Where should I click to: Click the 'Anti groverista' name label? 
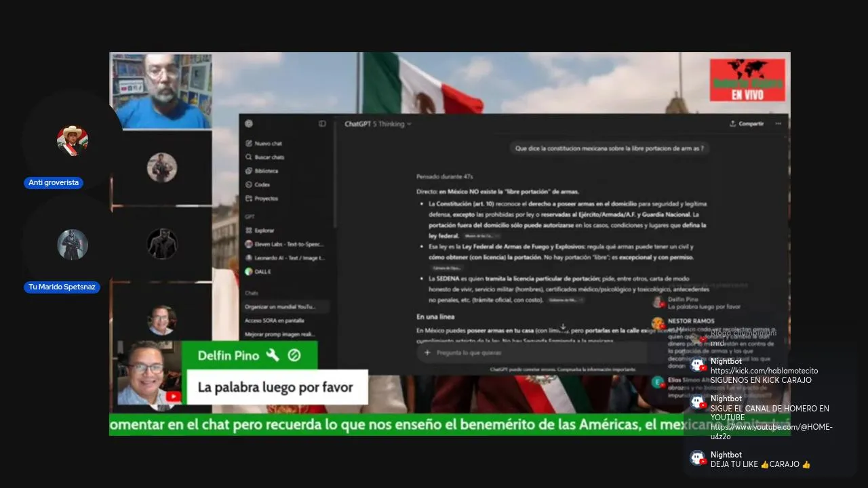pos(54,183)
